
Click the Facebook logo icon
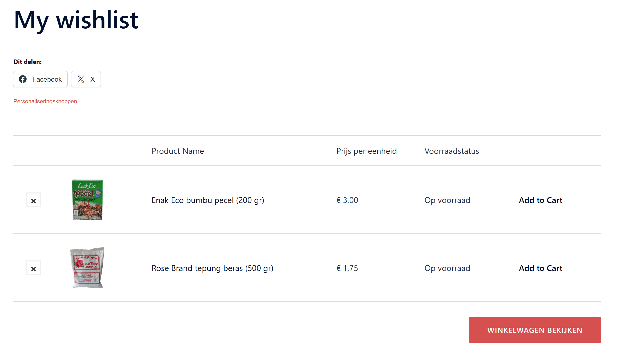click(x=23, y=79)
